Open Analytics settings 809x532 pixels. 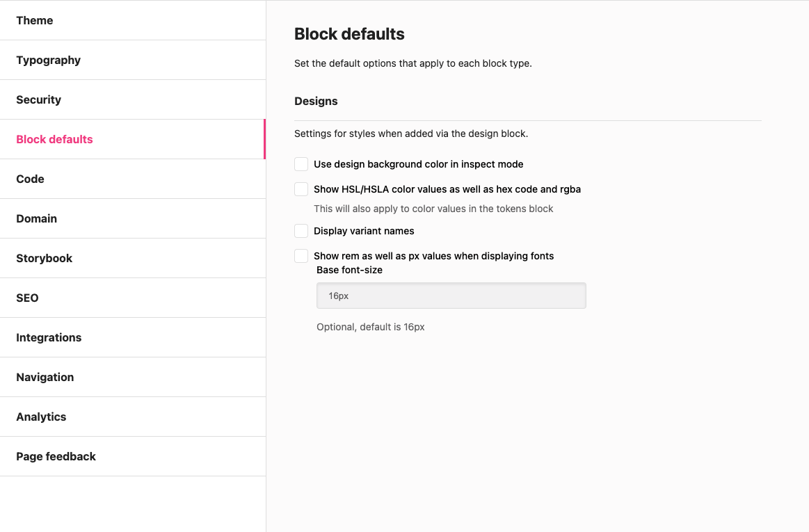tap(133, 417)
